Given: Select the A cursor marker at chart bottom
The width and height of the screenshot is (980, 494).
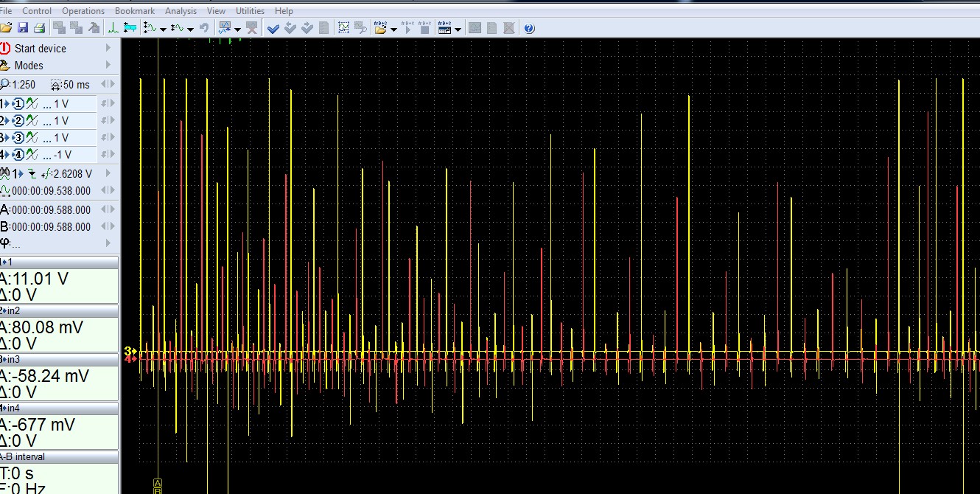Looking at the screenshot, I should [x=157, y=482].
